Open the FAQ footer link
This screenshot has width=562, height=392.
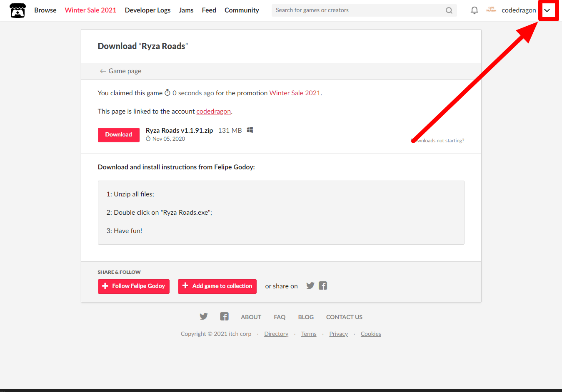click(280, 317)
